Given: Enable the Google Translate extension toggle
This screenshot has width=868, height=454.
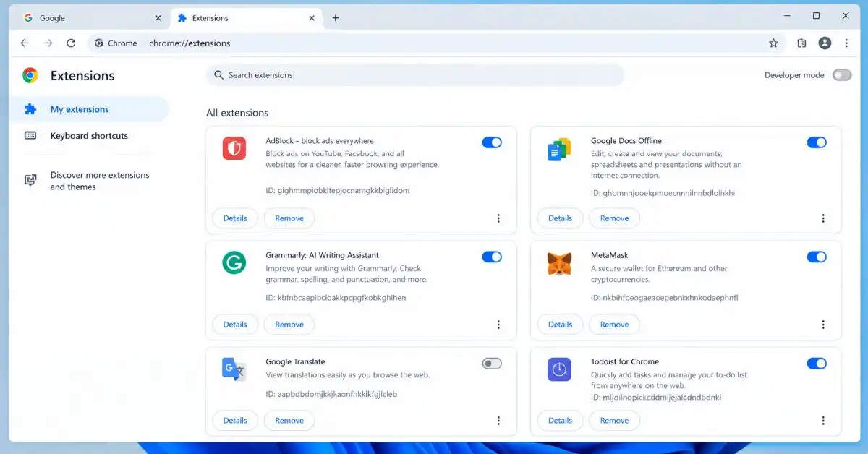Looking at the screenshot, I should pyautogui.click(x=492, y=364).
